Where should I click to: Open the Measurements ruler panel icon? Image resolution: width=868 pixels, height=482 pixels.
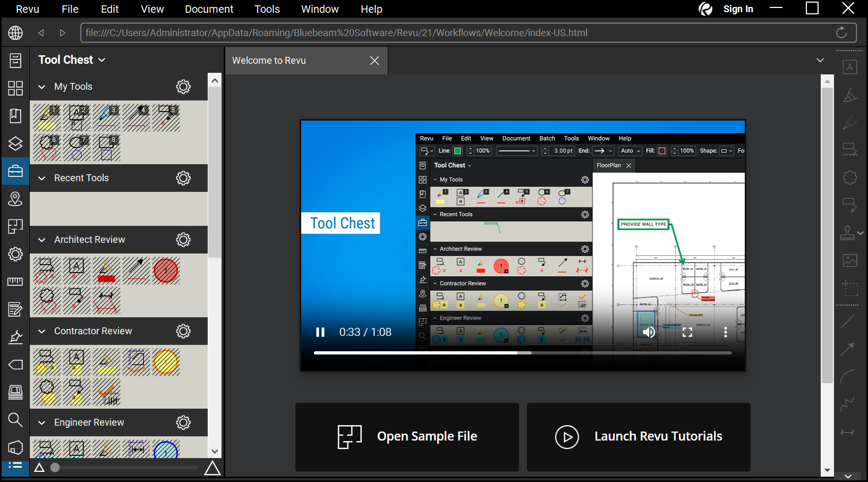(x=15, y=281)
